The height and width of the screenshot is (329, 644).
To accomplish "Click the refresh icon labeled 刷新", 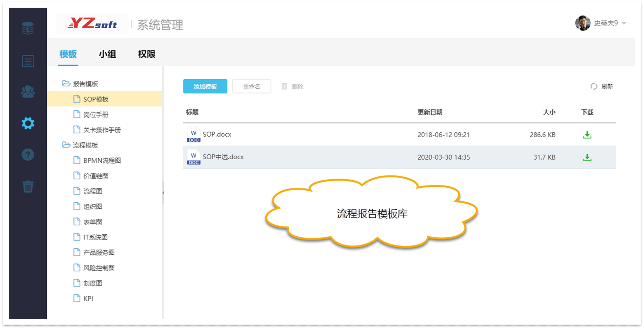I will (x=602, y=86).
